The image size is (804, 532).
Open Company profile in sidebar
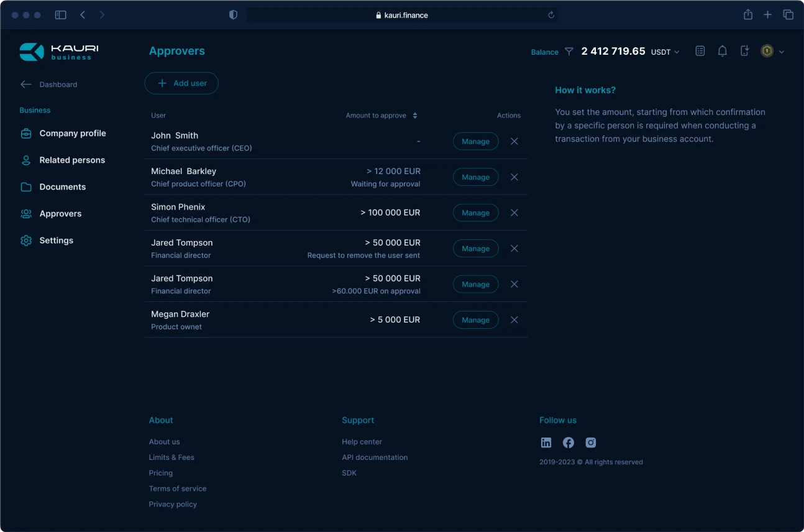(x=72, y=134)
